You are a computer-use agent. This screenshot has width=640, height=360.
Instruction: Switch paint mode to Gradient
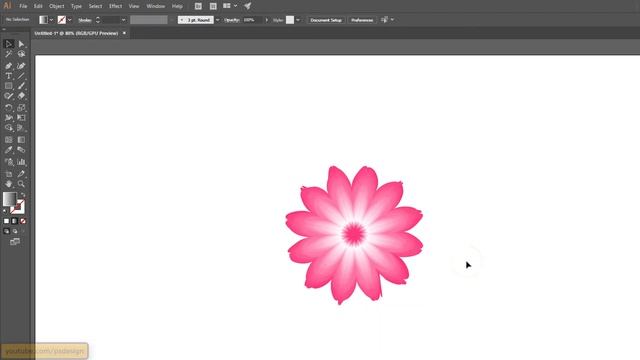(x=14, y=221)
